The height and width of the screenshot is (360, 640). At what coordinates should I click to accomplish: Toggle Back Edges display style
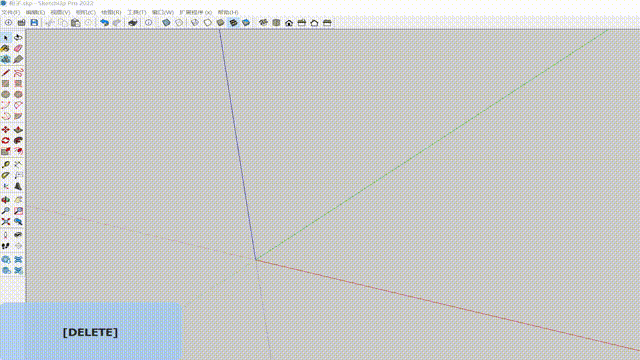pos(179,23)
